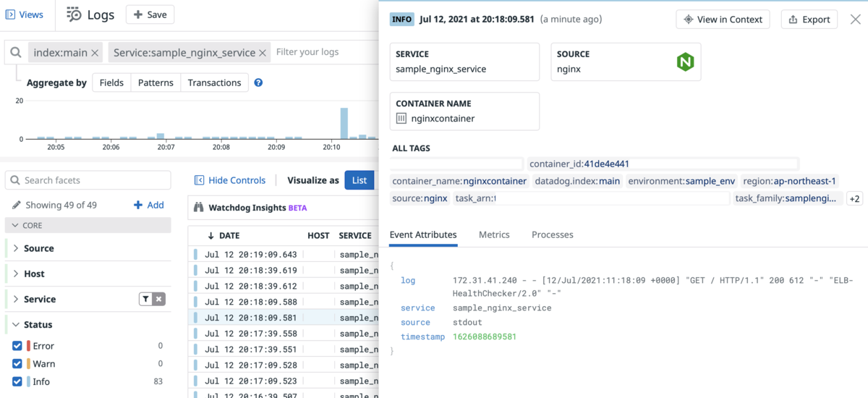Open log row Jul 12 20:17:39.558

284,334
